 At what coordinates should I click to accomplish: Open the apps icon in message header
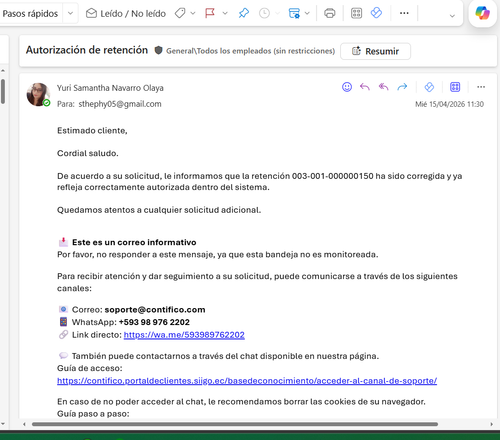pos(455,87)
